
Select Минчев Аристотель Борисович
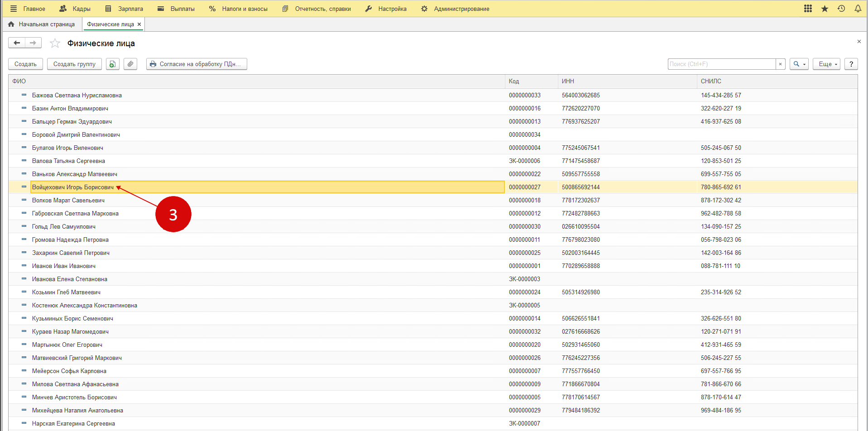(74, 397)
